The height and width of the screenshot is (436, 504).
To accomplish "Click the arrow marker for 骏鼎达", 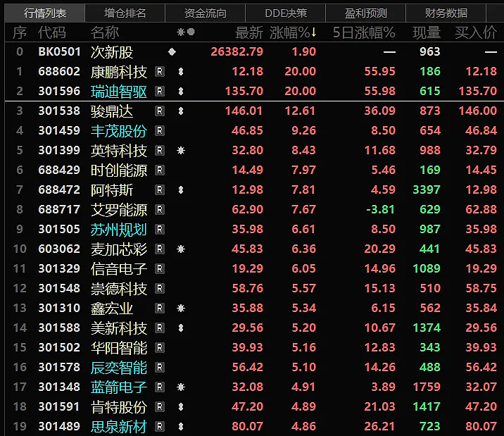I will click(181, 111).
